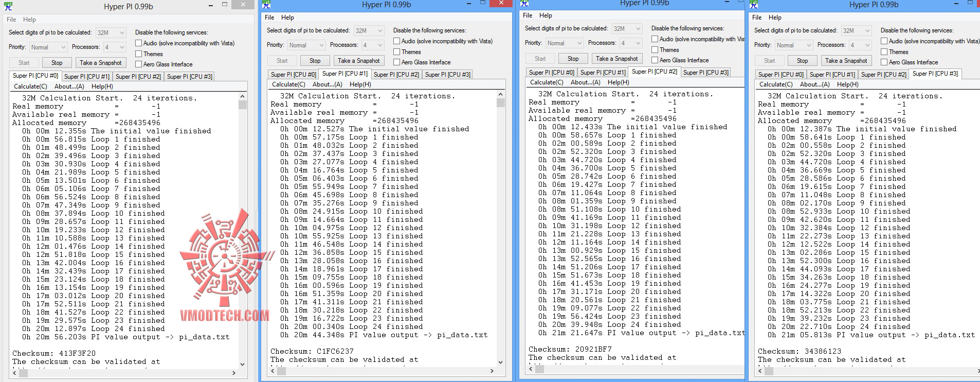Click the Stop button in the rightmost window
Image resolution: width=980 pixels, height=382 pixels.
pyautogui.click(x=802, y=61)
